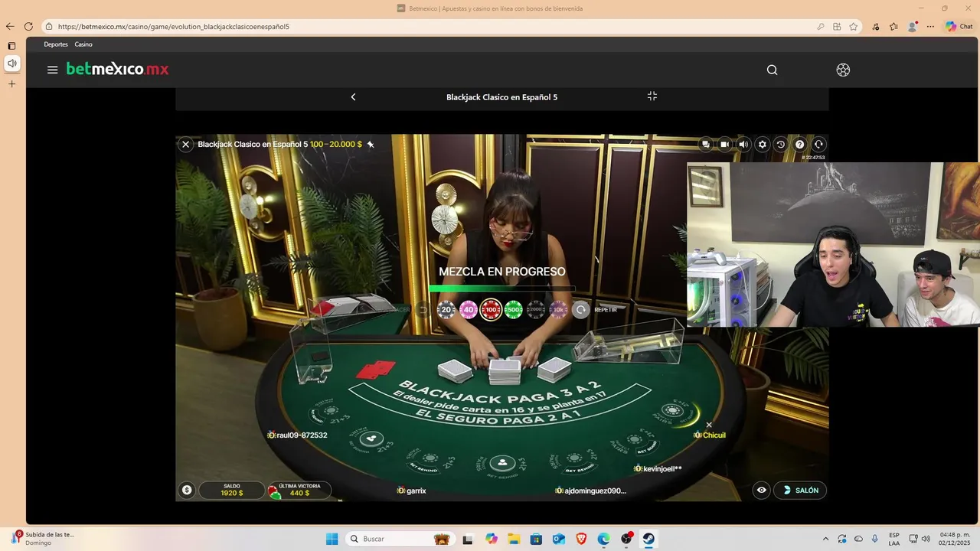Select the 20 chip
This screenshot has width=980, height=551.
[x=446, y=309]
